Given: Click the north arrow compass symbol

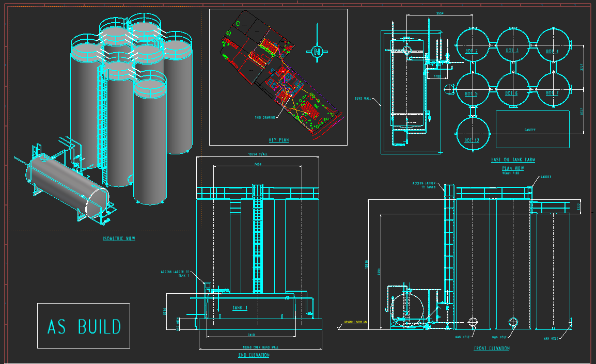Looking at the screenshot, I should pos(317,51).
